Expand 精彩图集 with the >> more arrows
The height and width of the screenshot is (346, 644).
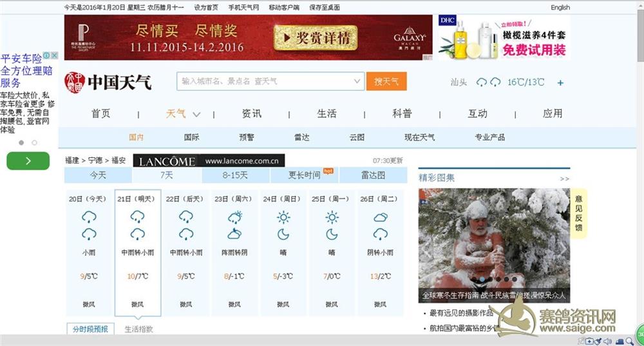[564, 178]
